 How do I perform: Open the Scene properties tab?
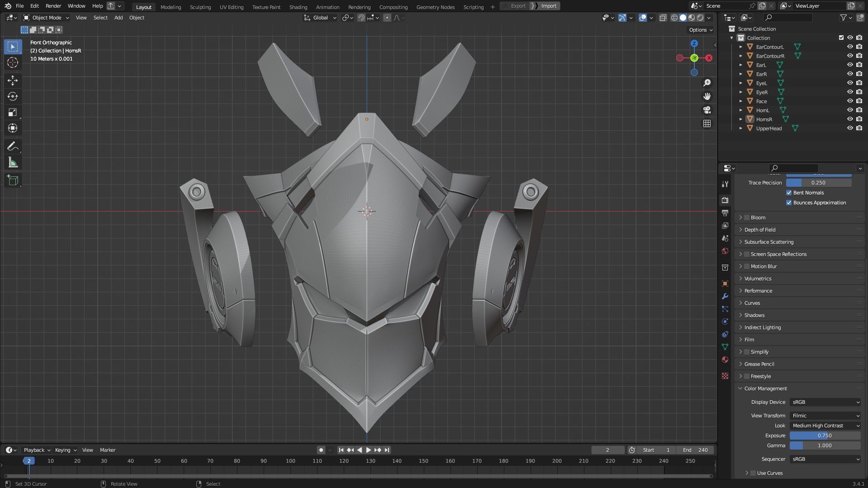tap(725, 238)
